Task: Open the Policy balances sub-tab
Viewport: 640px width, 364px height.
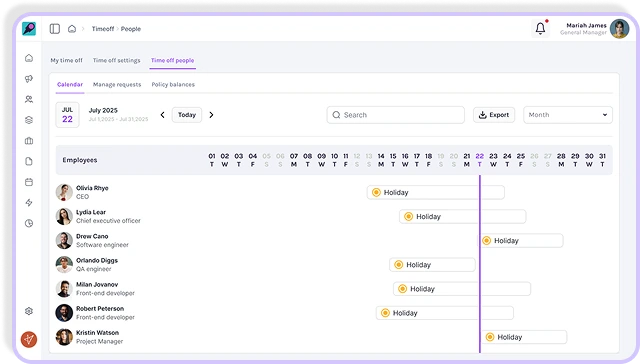Action: coord(173,84)
